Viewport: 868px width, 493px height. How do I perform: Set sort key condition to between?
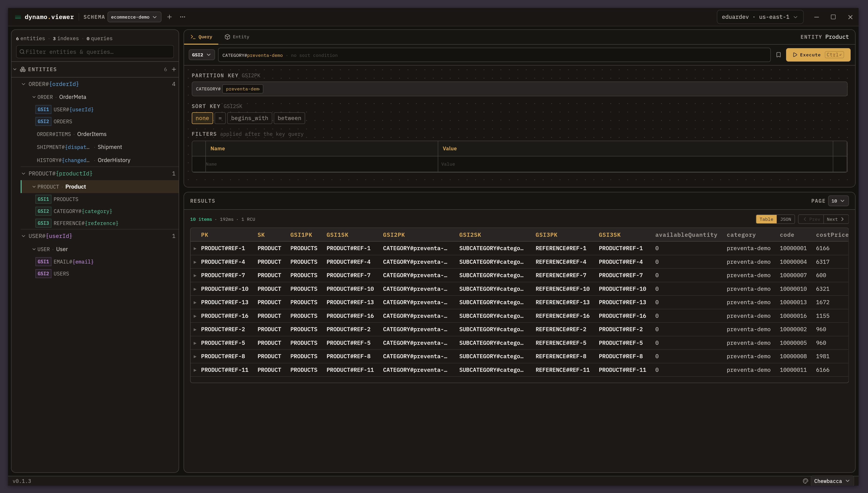[289, 118]
